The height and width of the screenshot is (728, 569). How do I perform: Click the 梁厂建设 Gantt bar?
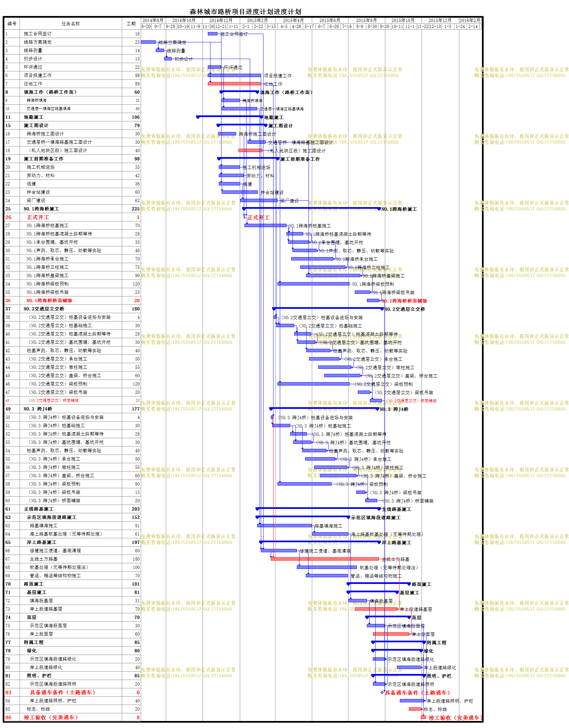tap(259, 200)
